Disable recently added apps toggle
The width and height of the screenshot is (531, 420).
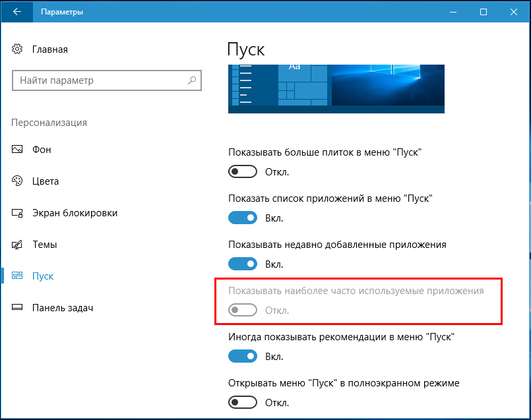pyautogui.click(x=243, y=264)
